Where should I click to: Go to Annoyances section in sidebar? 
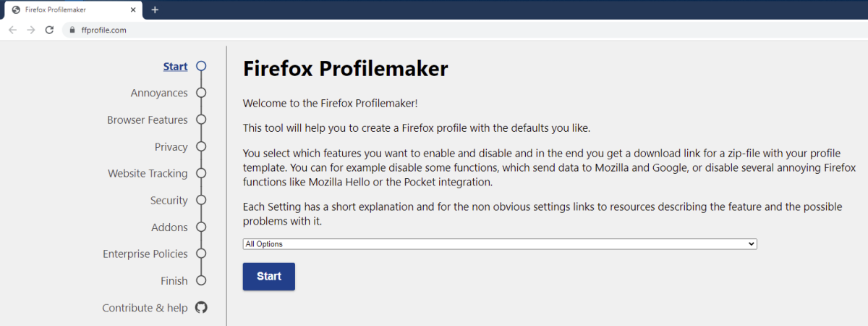click(x=159, y=93)
